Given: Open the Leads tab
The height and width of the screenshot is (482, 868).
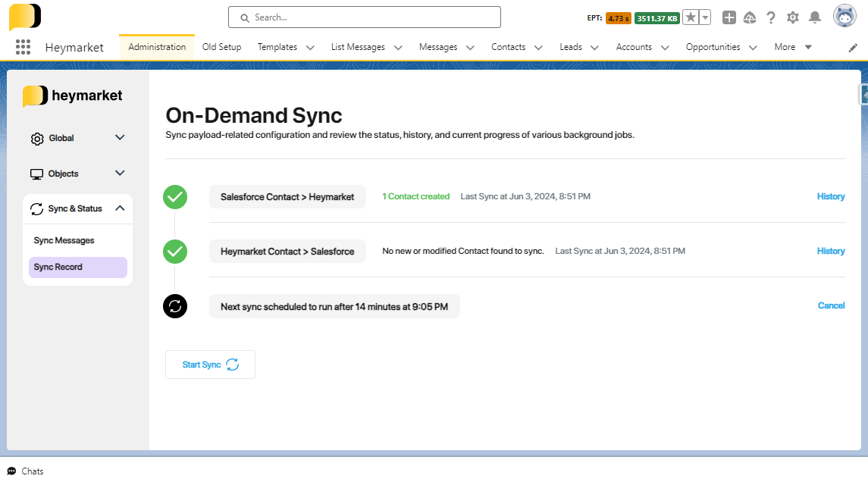Looking at the screenshot, I should (x=571, y=47).
